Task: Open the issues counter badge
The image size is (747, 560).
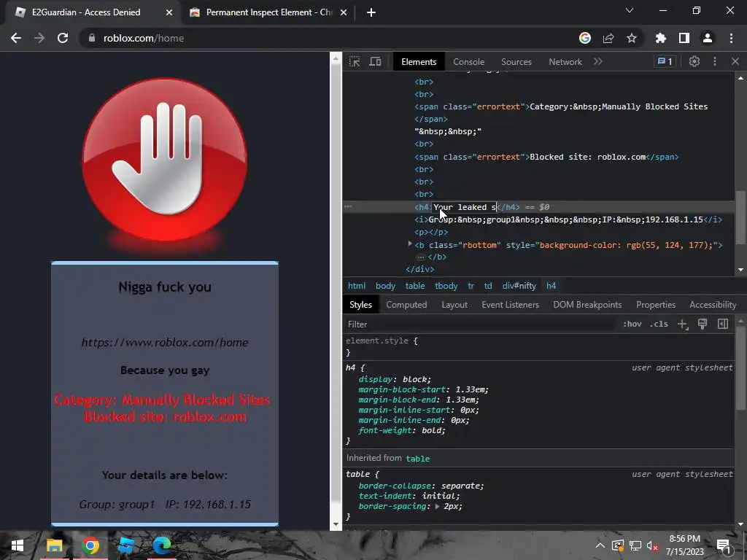Action: [x=665, y=61]
